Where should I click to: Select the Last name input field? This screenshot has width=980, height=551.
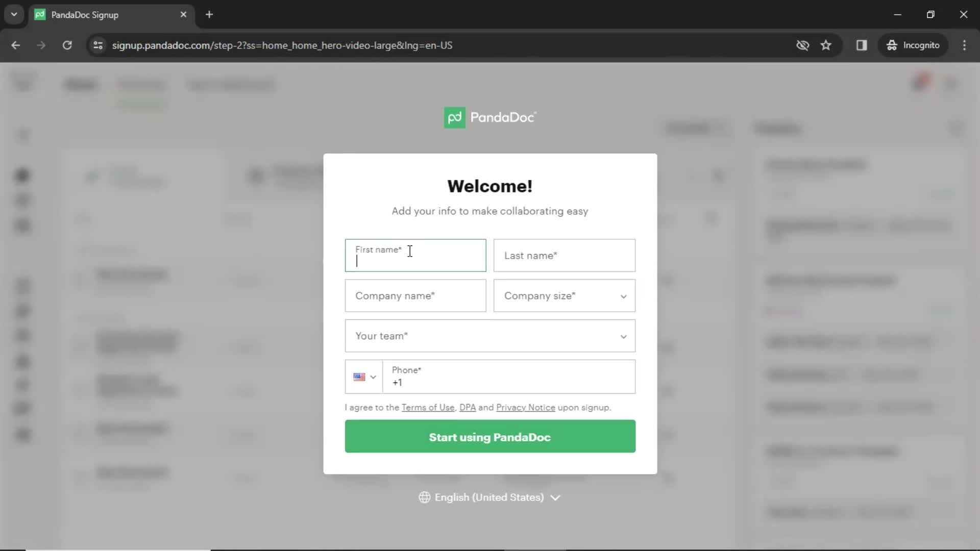[565, 256]
